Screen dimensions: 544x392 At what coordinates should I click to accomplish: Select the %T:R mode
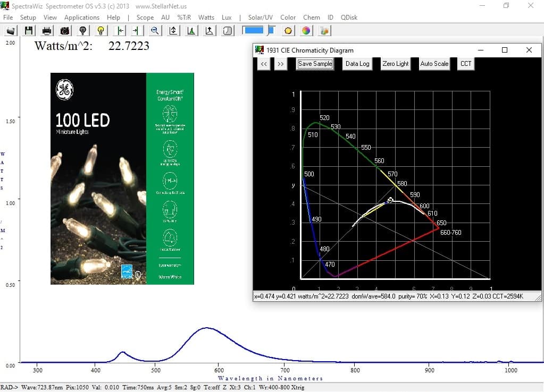[x=184, y=18]
